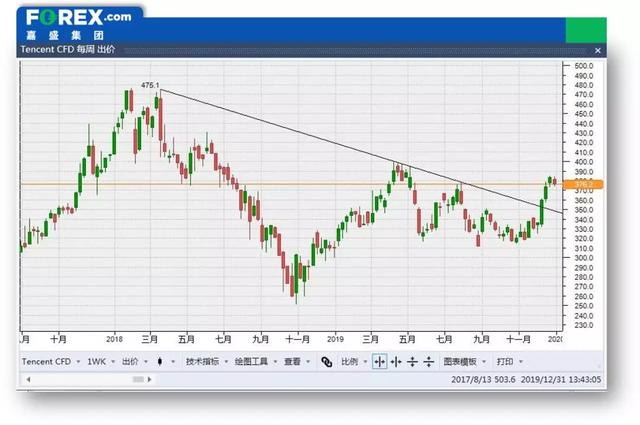Click the horizontal expand scale icon
640x425 pixels.
tap(396, 362)
